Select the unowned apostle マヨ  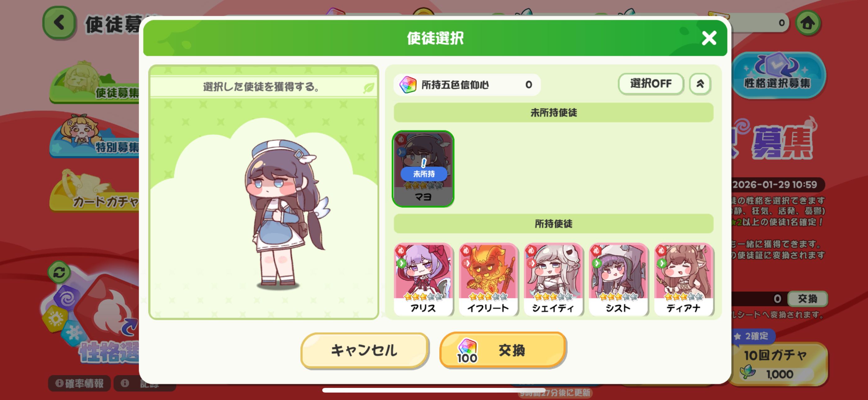(x=423, y=169)
